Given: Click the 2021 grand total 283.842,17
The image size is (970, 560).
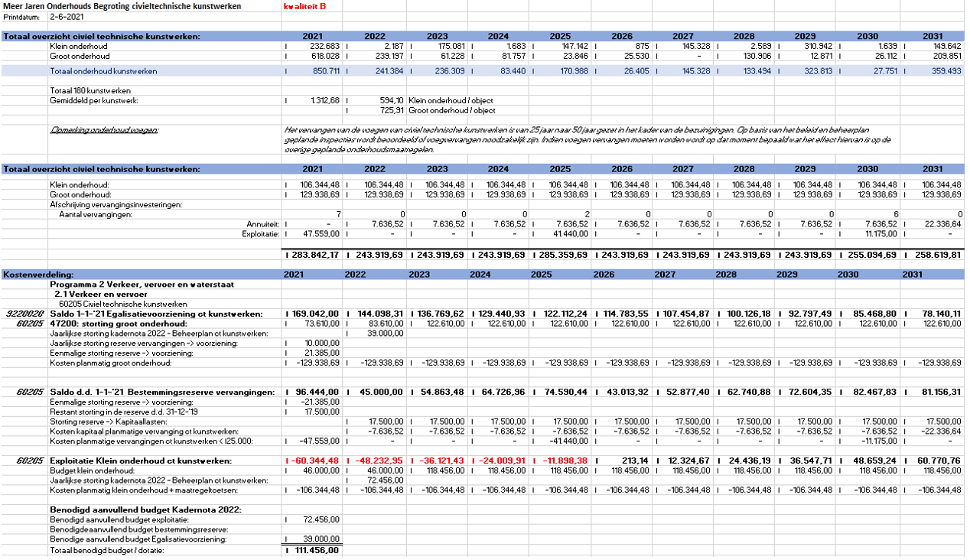Looking at the screenshot, I should point(312,254).
